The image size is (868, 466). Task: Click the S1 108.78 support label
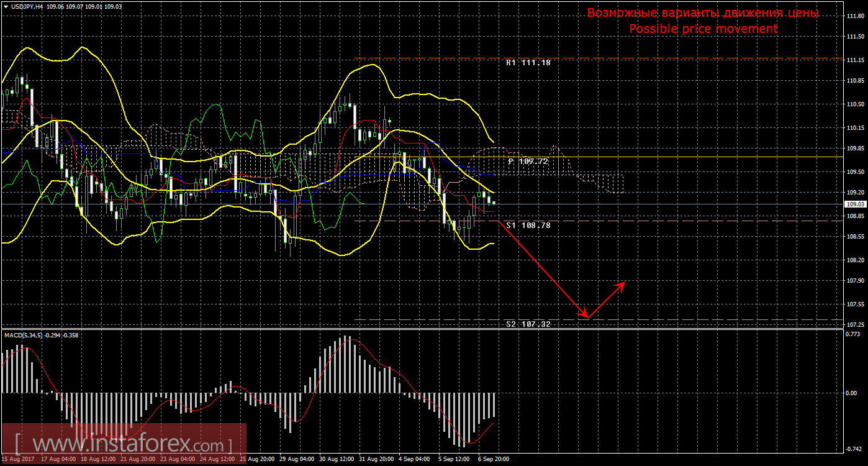pyautogui.click(x=528, y=225)
